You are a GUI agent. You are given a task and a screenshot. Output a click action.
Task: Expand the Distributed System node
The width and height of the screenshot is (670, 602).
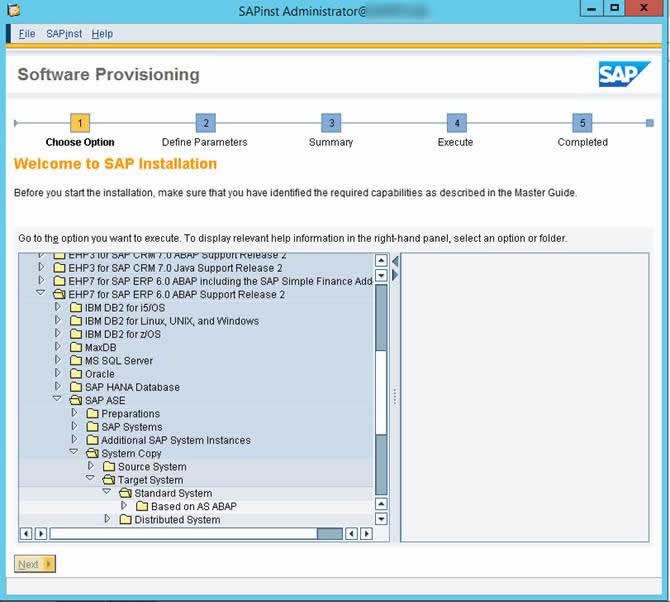tap(107, 519)
